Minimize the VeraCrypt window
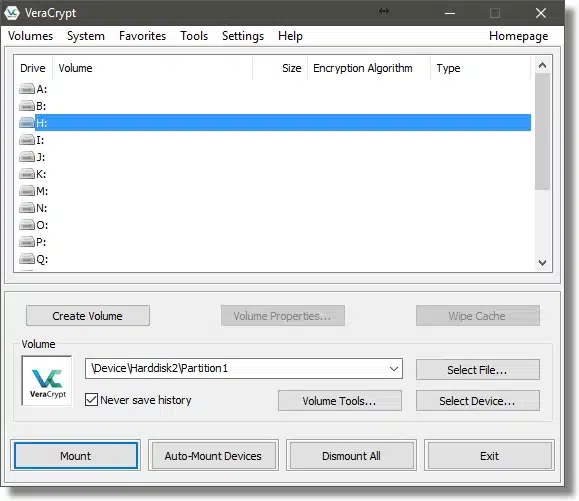This screenshot has height=501, width=579. coord(450,13)
